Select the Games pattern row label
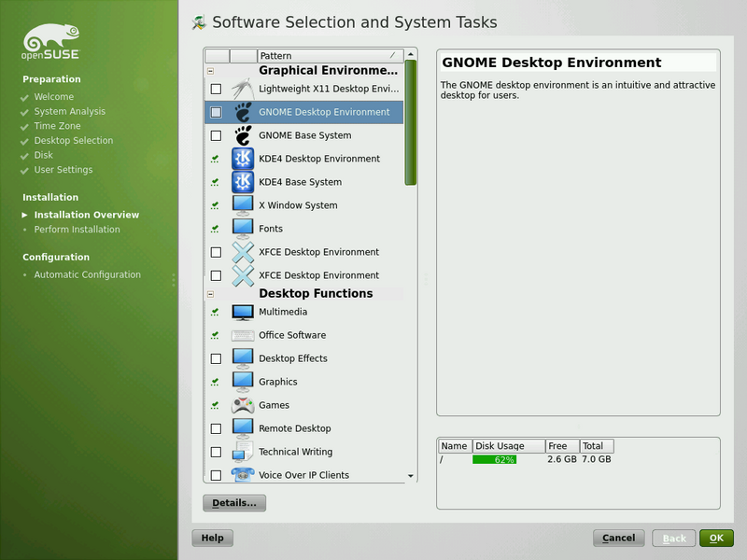 [274, 405]
